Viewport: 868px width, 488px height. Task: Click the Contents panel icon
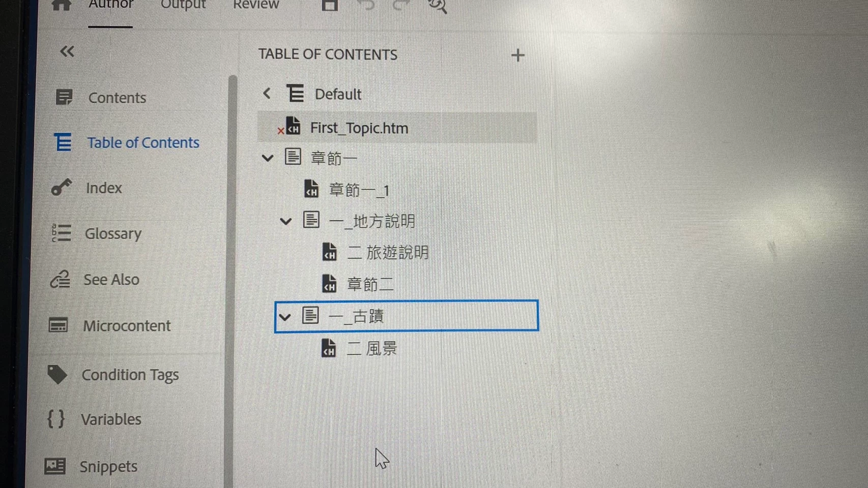64,97
